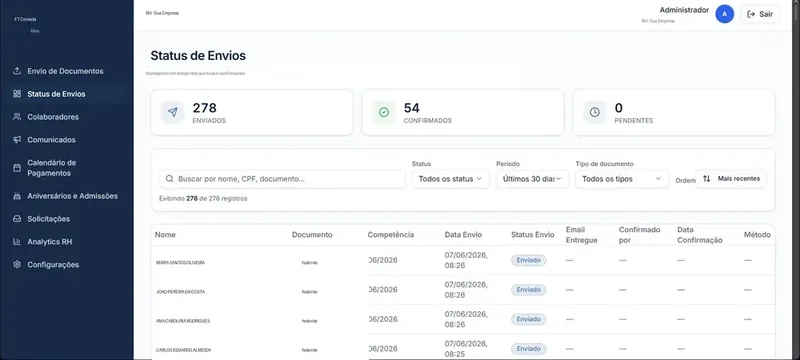Click the green check icon in Confirmados card
This screenshot has width=800, height=360.
pos(384,112)
